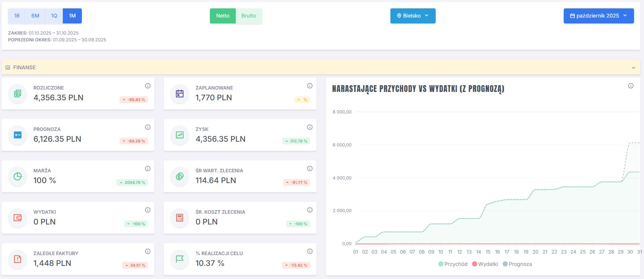Hide the Prognoza series in legend
644x279 pixels.
tap(517, 264)
